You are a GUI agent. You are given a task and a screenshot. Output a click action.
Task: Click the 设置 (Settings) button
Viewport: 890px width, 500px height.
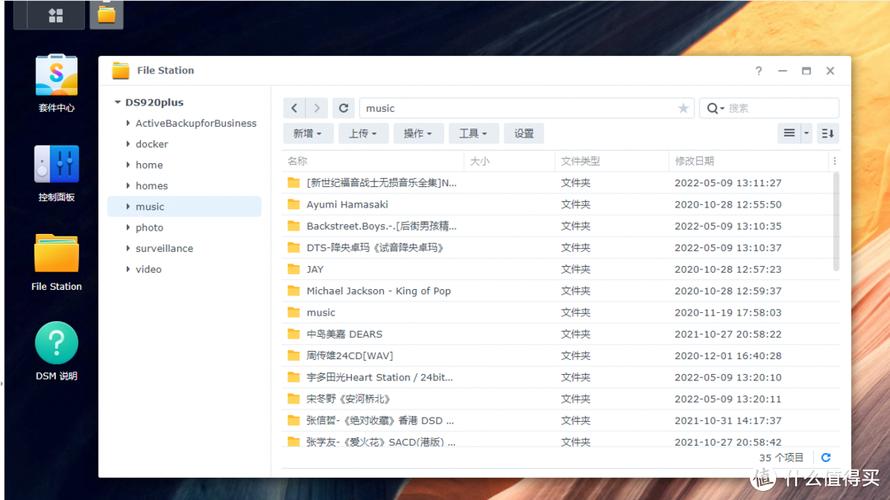click(524, 133)
